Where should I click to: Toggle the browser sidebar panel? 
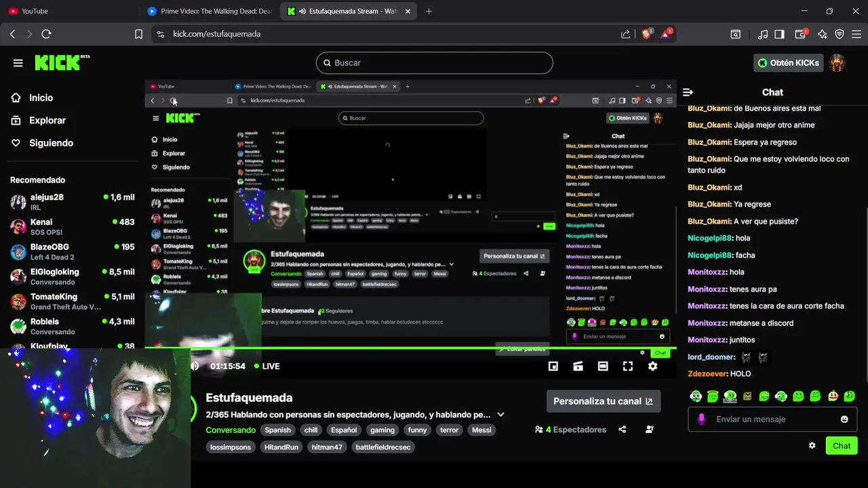[x=780, y=34]
